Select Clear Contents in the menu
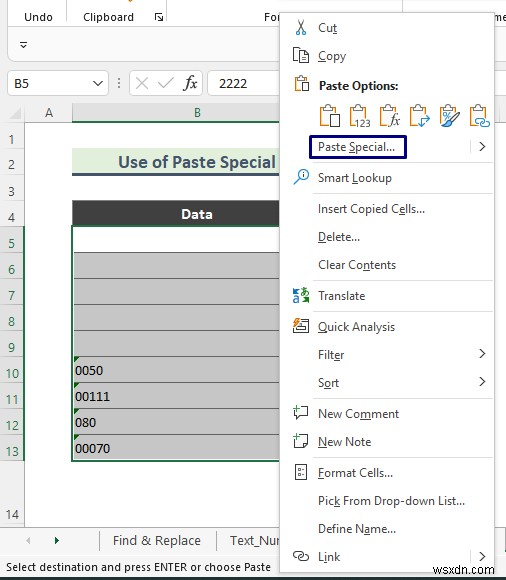506x580 pixels. coord(357,265)
